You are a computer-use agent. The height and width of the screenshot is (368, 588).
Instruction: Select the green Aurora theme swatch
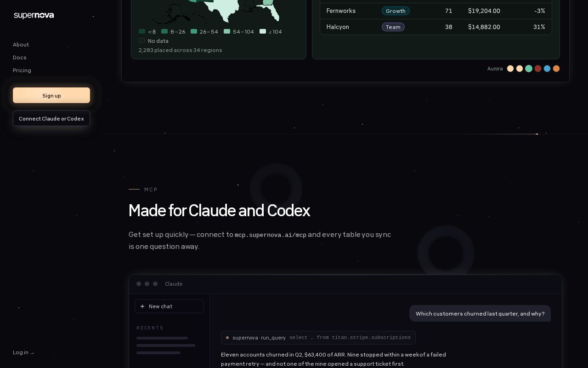point(529,69)
